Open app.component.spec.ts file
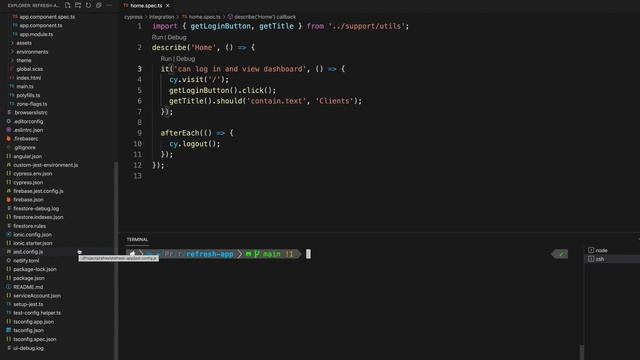The image size is (640, 360). click(x=47, y=17)
